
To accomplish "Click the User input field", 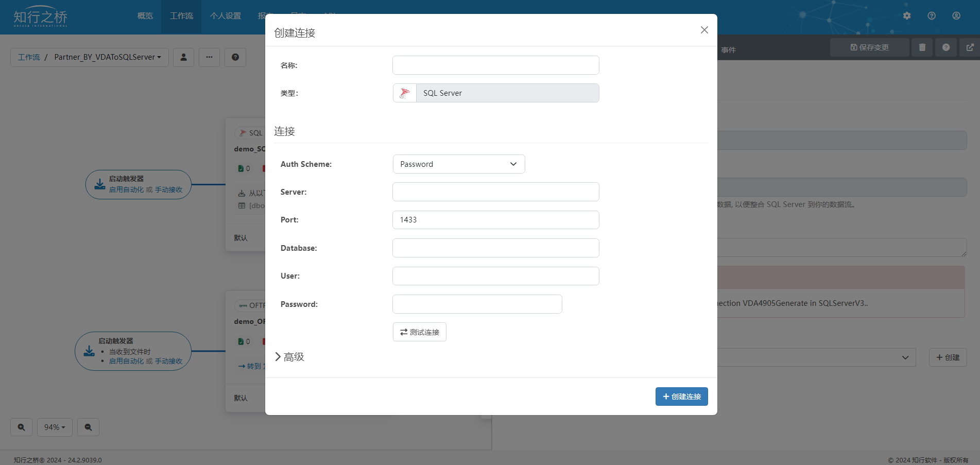I will pyautogui.click(x=495, y=276).
